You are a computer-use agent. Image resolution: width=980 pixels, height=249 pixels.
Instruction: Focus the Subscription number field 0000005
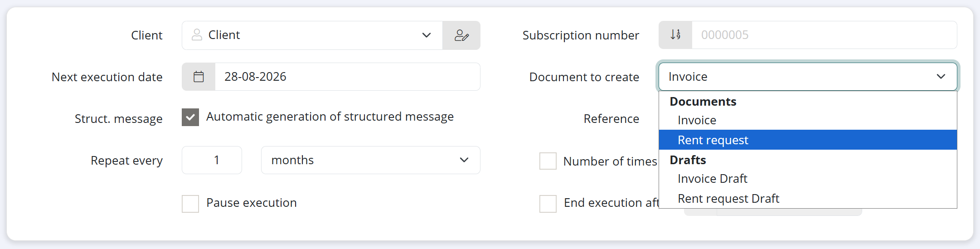(x=824, y=35)
